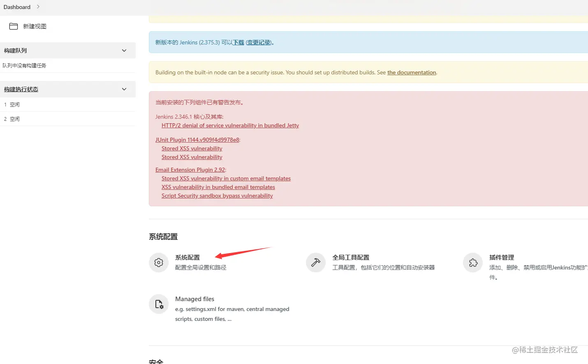Image resolution: width=588 pixels, height=364 pixels.
Task: Open the 插件管理 puzzle icon
Action: pos(473,263)
